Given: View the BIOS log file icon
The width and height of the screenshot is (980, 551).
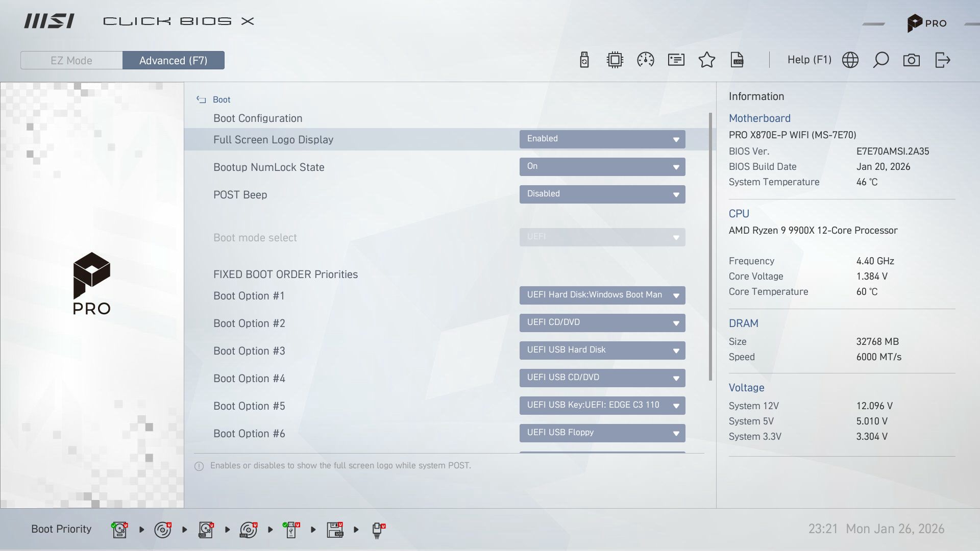Looking at the screenshot, I should tap(738, 60).
